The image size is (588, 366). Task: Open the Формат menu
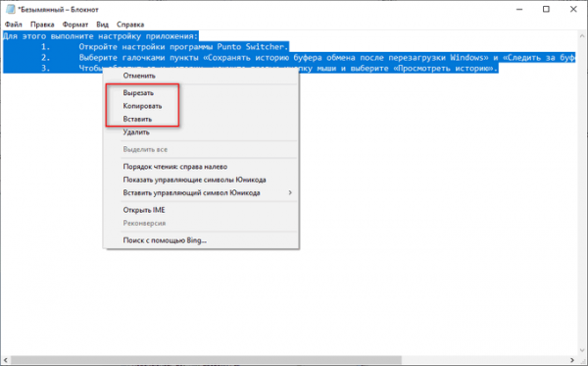(75, 25)
